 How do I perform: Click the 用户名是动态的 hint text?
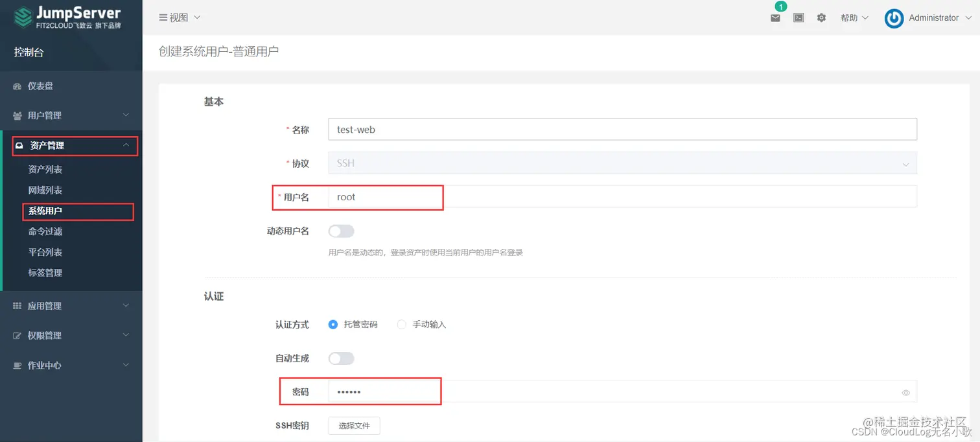click(x=426, y=253)
